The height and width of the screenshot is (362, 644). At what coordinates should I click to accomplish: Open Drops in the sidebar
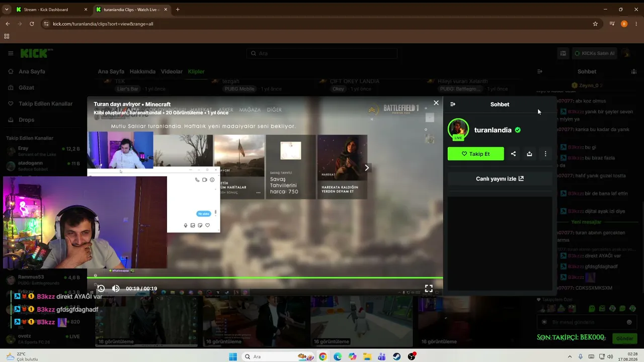[26, 120]
